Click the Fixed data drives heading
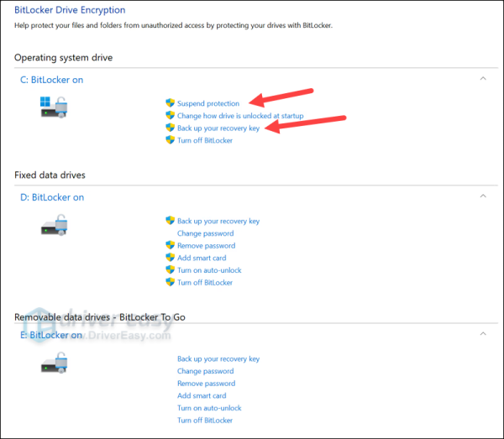 (50, 175)
